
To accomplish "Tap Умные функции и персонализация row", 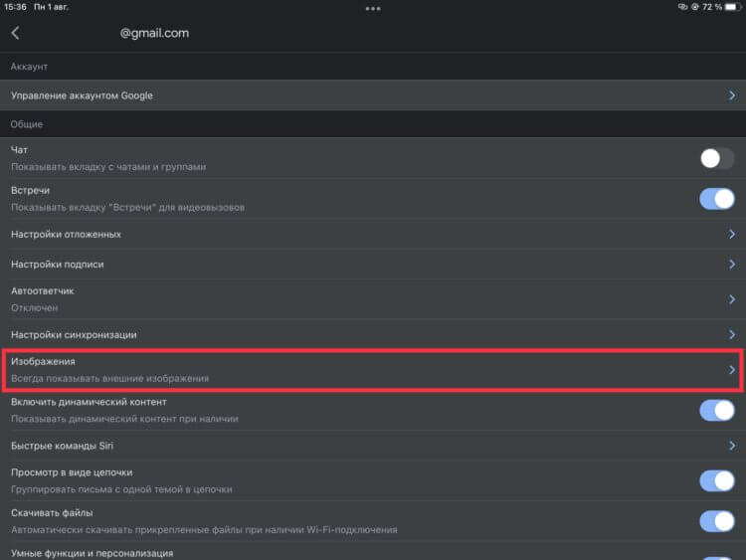I will (373, 552).
